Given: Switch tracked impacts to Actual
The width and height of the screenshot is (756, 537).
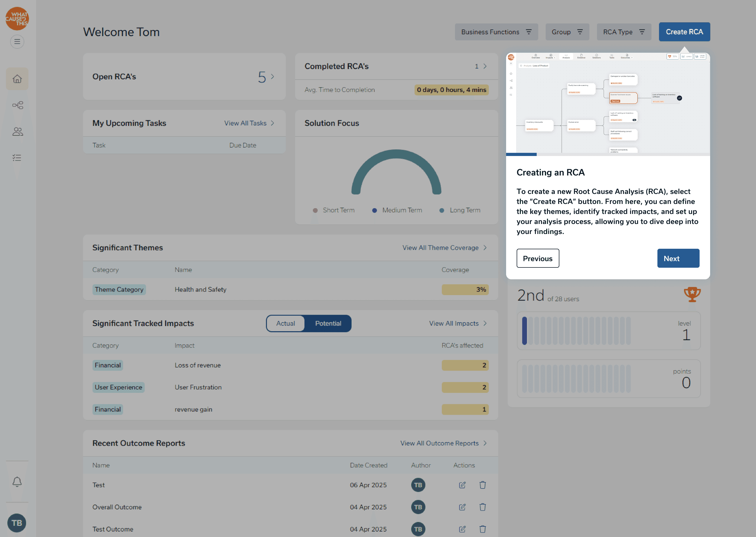Looking at the screenshot, I should click(285, 323).
